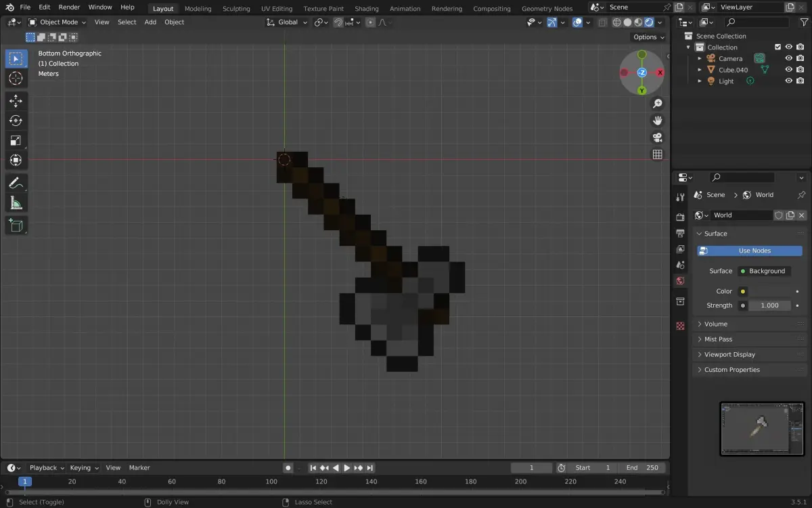Hide Cube.040 with its eye icon

pyautogui.click(x=788, y=70)
